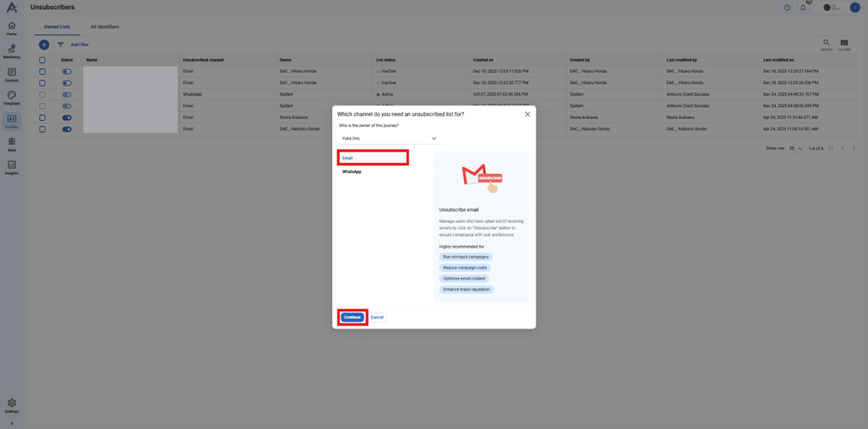The height and width of the screenshot is (429, 868).
Task: Select the Email channel option
Action: click(373, 158)
